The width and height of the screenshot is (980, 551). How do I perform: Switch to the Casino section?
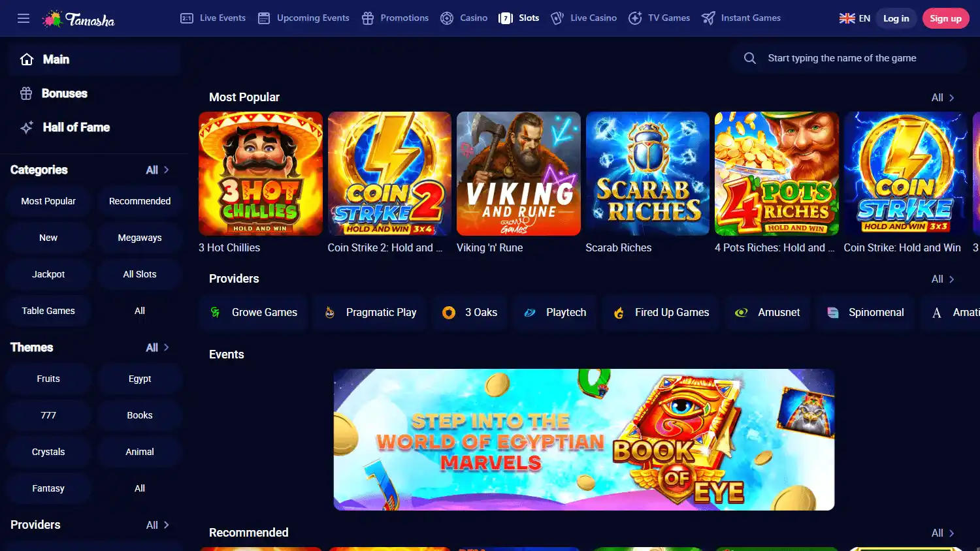464,18
